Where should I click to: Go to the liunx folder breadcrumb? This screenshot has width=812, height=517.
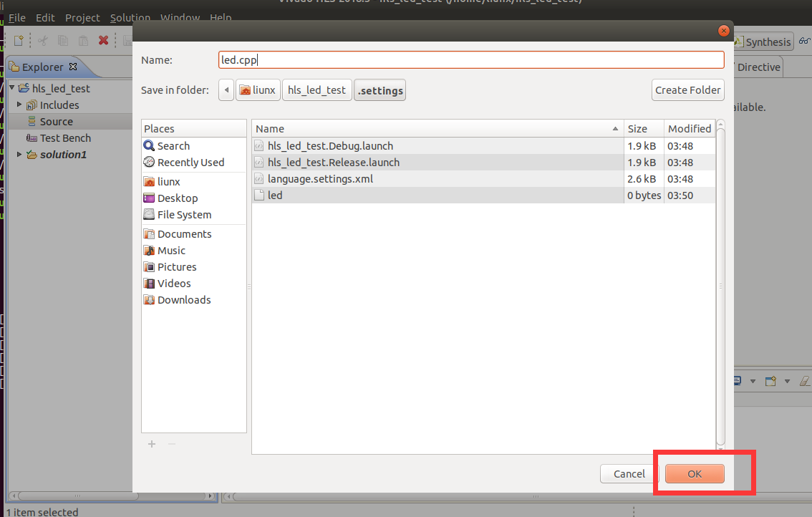(x=258, y=90)
